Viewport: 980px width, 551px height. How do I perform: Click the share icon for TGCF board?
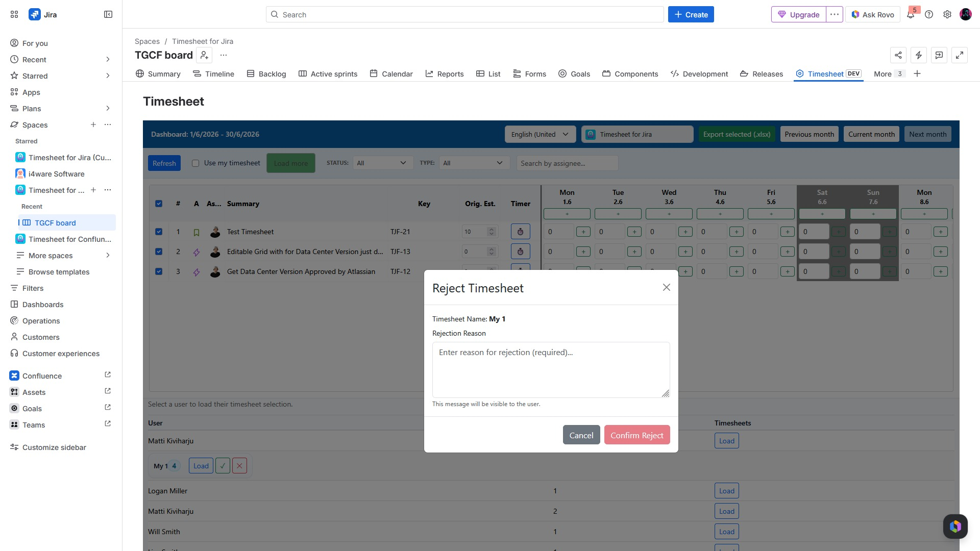(x=898, y=55)
